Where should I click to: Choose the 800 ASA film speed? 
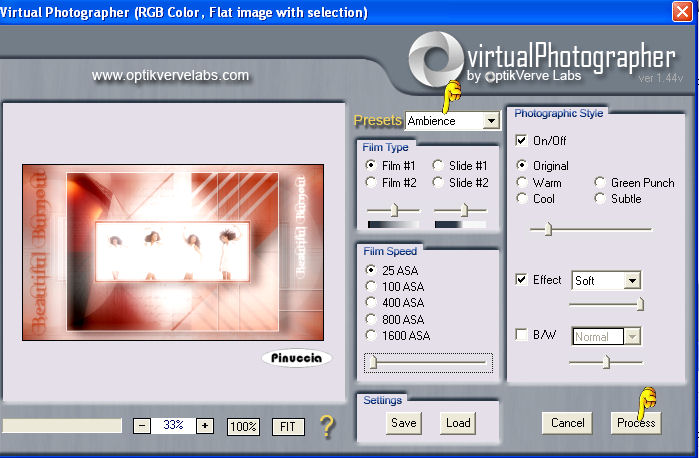[370, 319]
